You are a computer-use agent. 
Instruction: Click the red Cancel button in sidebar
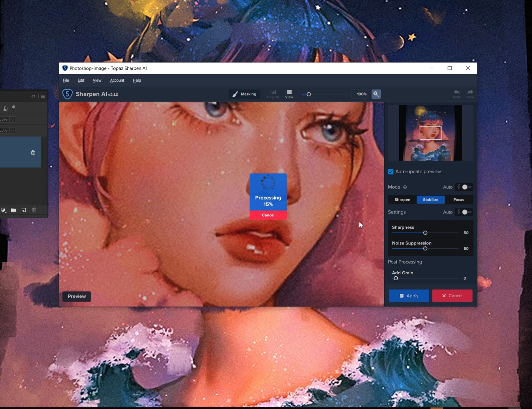tap(452, 296)
